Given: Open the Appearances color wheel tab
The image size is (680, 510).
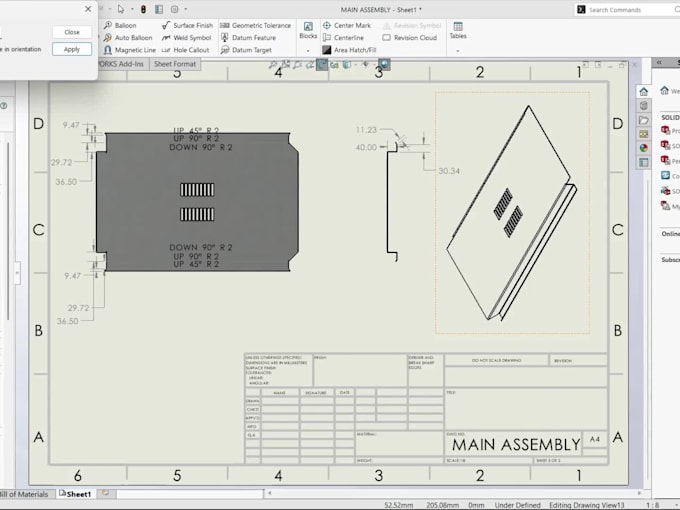Looking at the screenshot, I should pyautogui.click(x=644, y=148).
